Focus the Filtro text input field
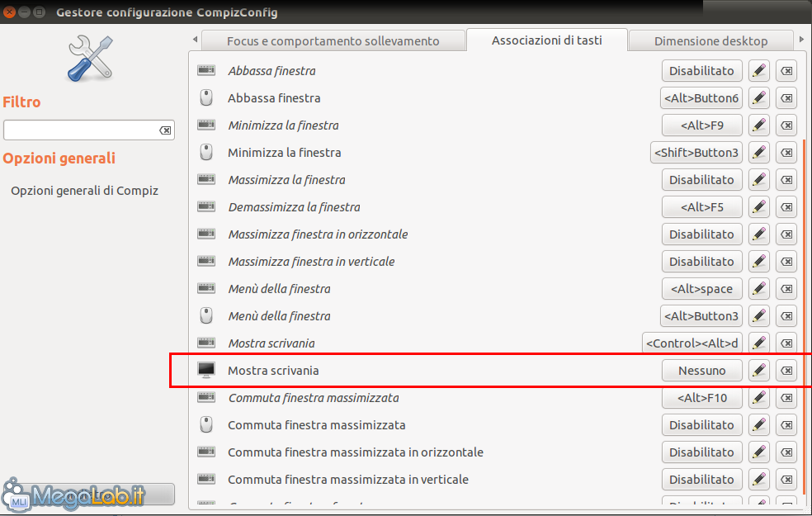Image resolution: width=812 pixels, height=516 pixels. [82, 130]
